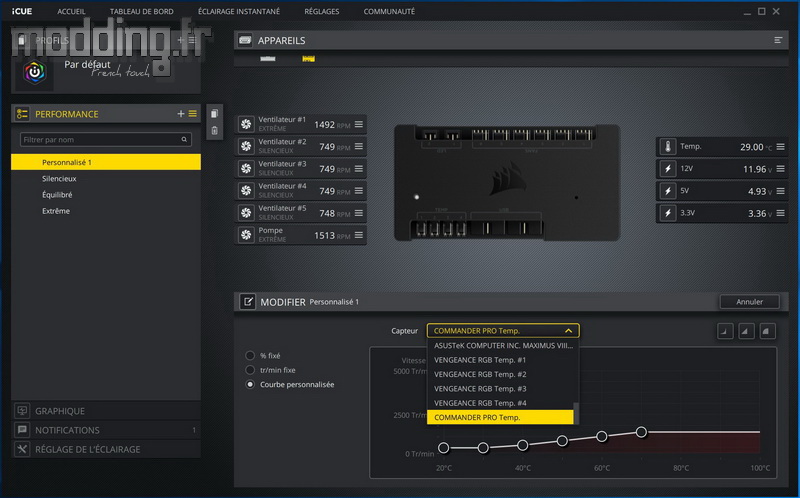Open the Ventilateur #5 options menu icon

click(x=359, y=213)
